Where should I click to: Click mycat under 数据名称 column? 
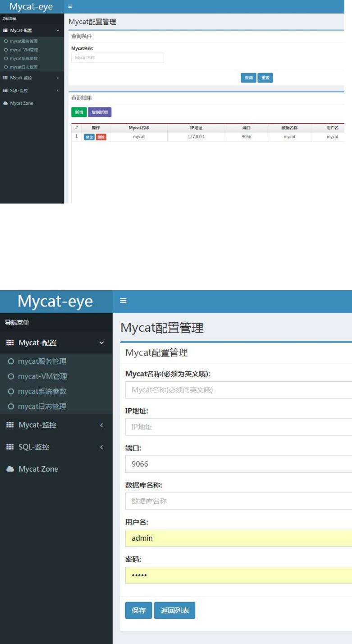(289, 137)
